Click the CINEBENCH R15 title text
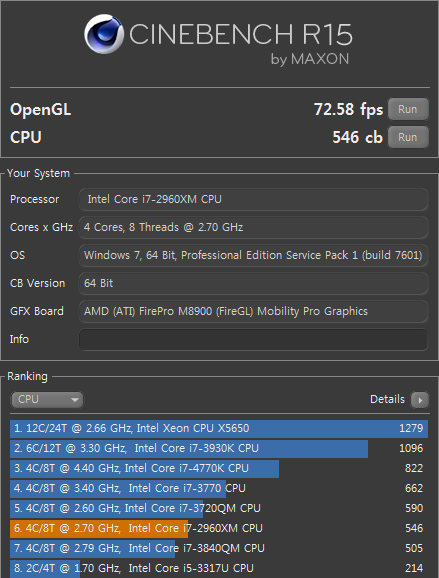 click(x=241, y=35)
